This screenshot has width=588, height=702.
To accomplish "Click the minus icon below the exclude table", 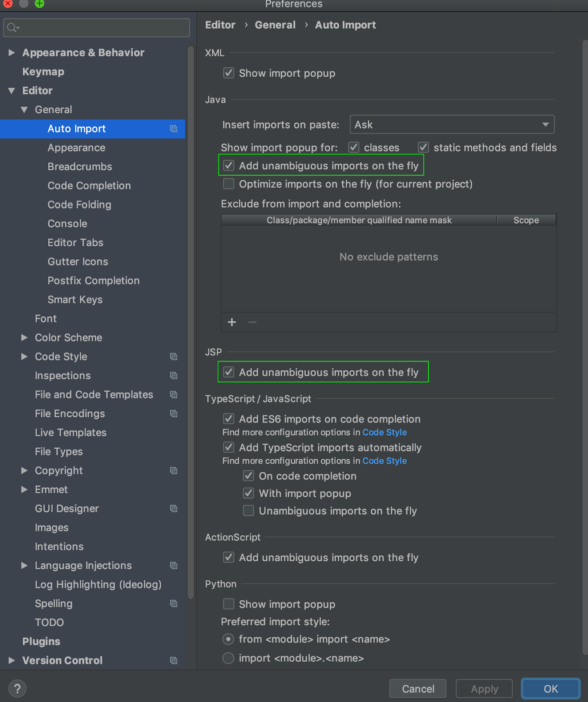I will pyautogui.click(x=252, y=322).
